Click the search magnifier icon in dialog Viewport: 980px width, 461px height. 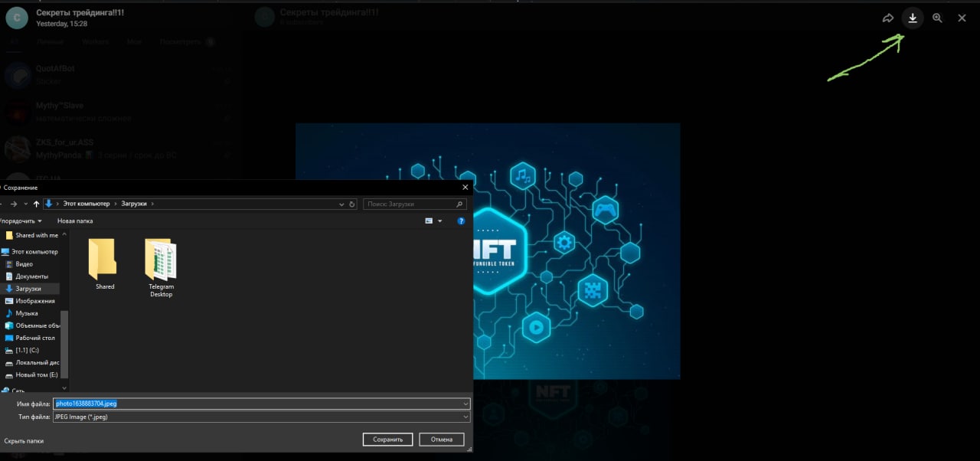460,204
